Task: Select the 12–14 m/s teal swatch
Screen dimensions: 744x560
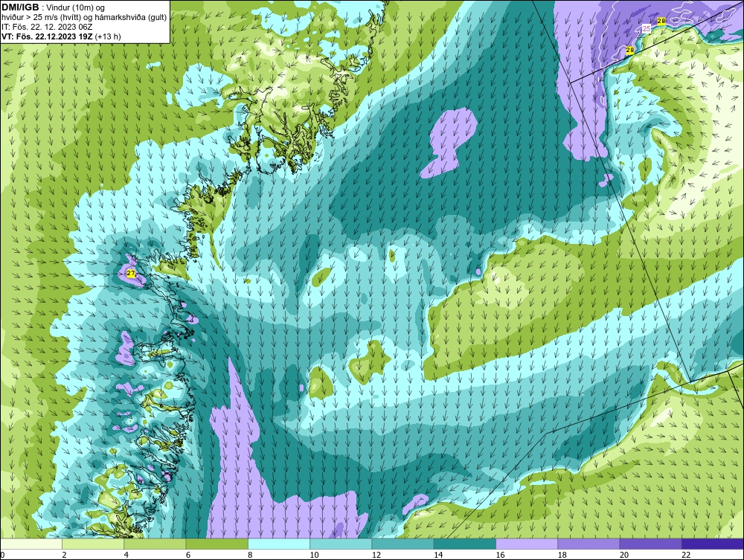Action: pos(403,544)
